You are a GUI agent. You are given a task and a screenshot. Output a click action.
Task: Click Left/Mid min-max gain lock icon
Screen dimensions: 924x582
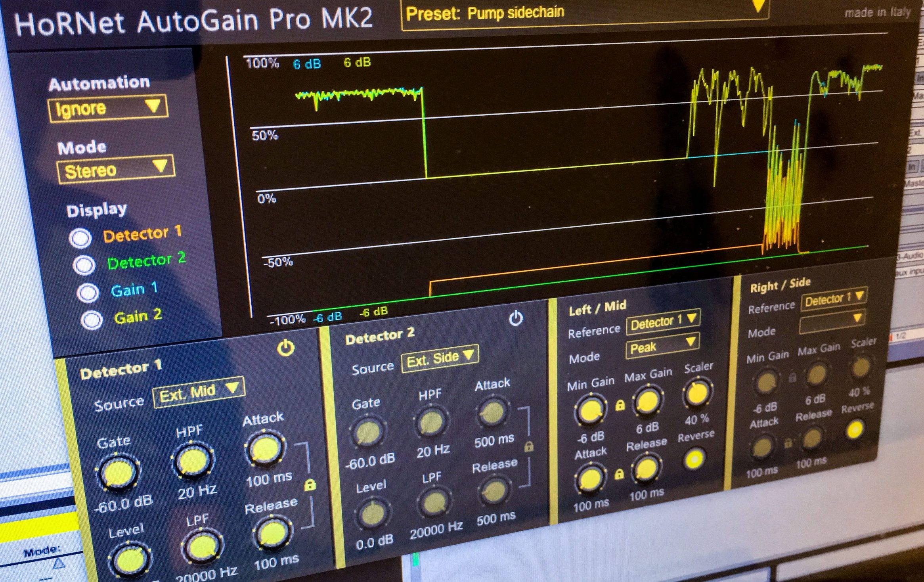(x=620, y=405)
